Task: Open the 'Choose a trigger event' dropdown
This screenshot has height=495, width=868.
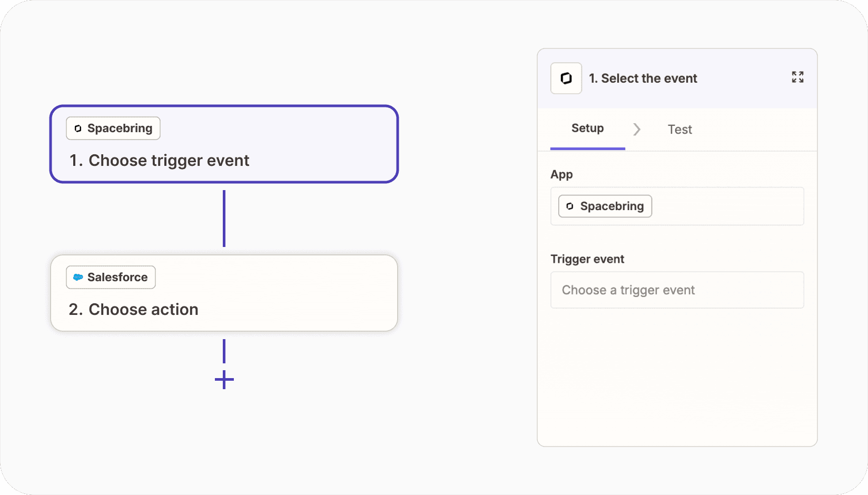Action: [x=677, y=290]
